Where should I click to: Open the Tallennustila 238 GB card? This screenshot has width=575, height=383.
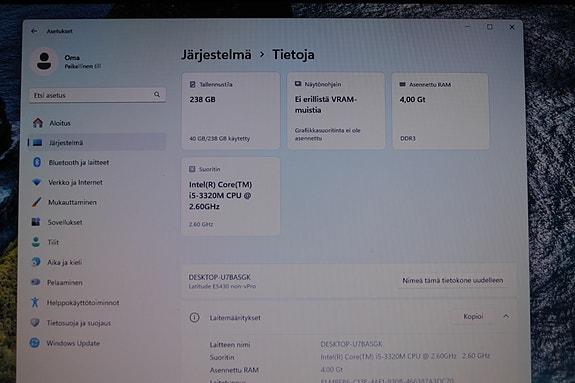point(231,111)
